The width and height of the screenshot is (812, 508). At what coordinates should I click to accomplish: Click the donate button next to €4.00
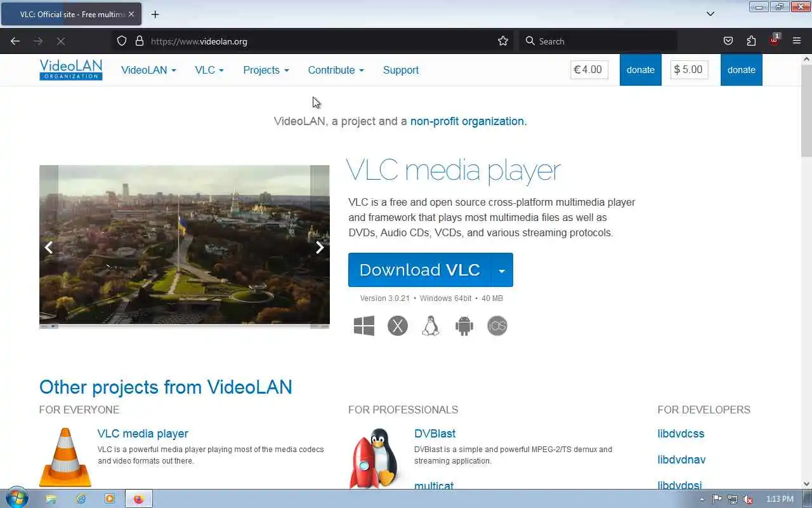point(641,70)
